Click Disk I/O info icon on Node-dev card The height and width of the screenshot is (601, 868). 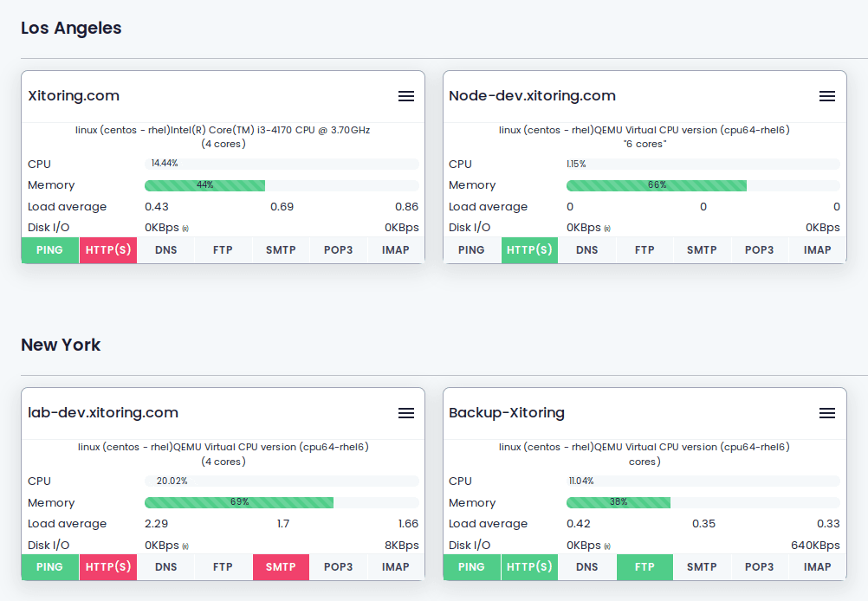606,229
